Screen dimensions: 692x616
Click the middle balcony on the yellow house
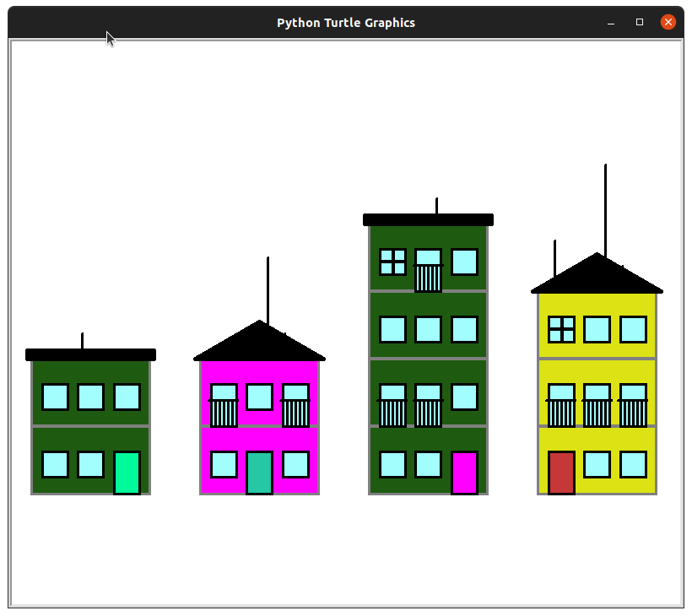(x=597, y=412)
